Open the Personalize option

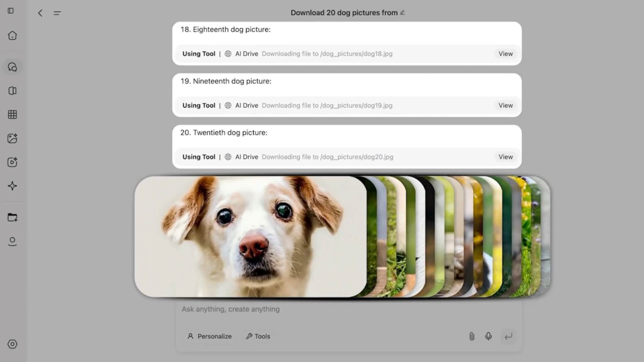pyautogui.click(x=209, y=336)
